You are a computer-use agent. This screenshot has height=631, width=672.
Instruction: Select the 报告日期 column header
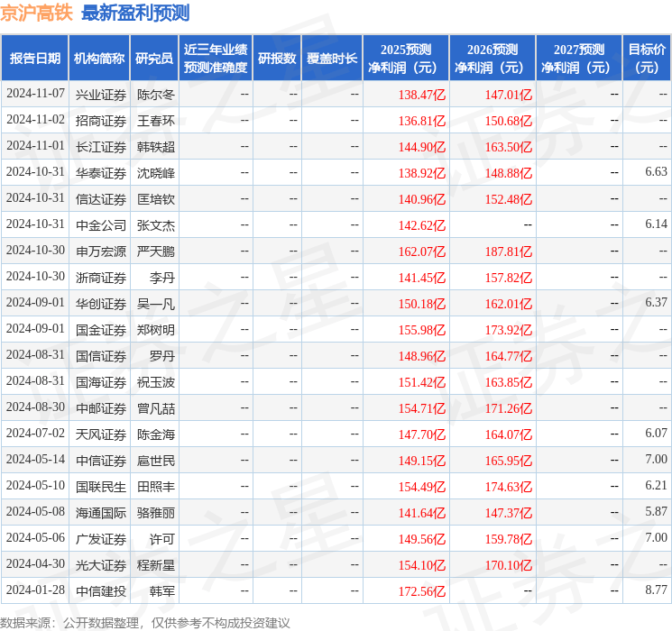(34, 59)
